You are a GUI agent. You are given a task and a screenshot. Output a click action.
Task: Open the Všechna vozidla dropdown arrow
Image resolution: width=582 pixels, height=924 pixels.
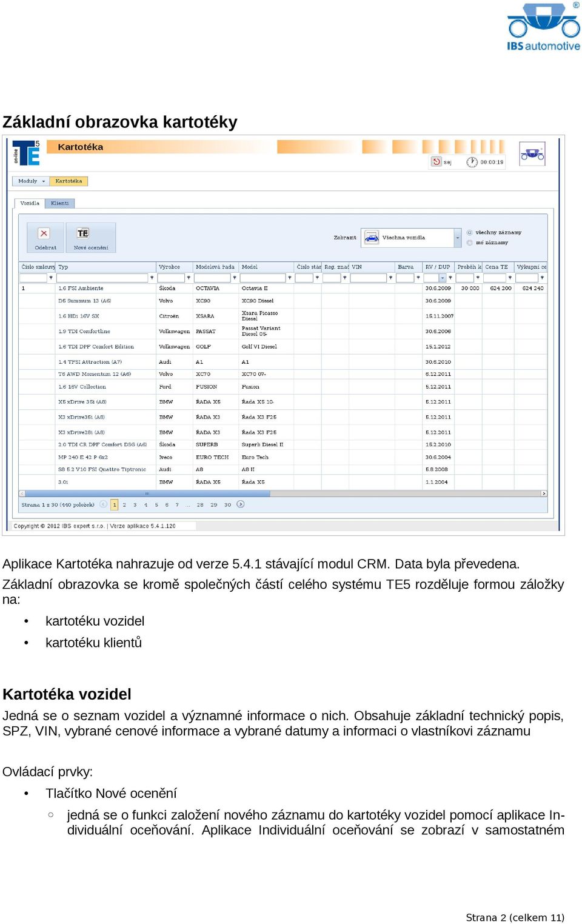(x=458, y=238)
